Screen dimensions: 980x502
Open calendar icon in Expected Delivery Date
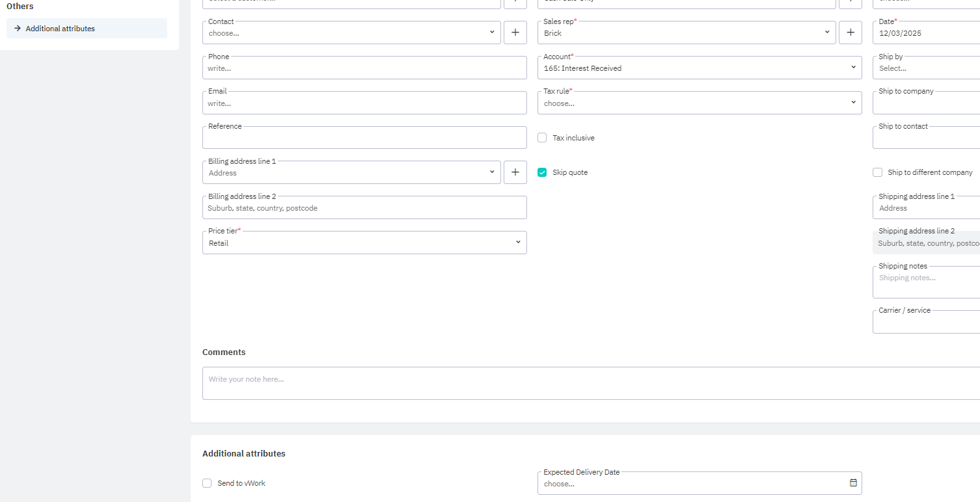point(853,483)
